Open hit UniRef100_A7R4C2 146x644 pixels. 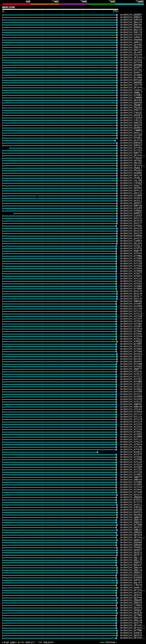[x=131, y=37]
